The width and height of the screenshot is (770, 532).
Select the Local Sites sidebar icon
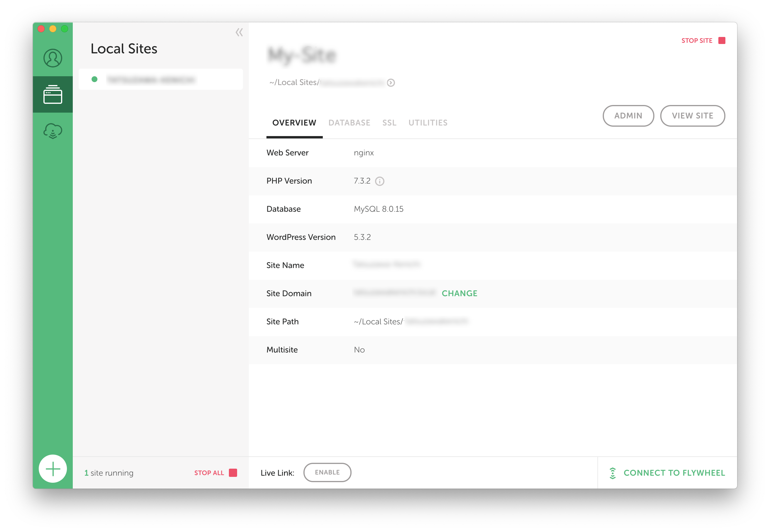click(53, 94)
